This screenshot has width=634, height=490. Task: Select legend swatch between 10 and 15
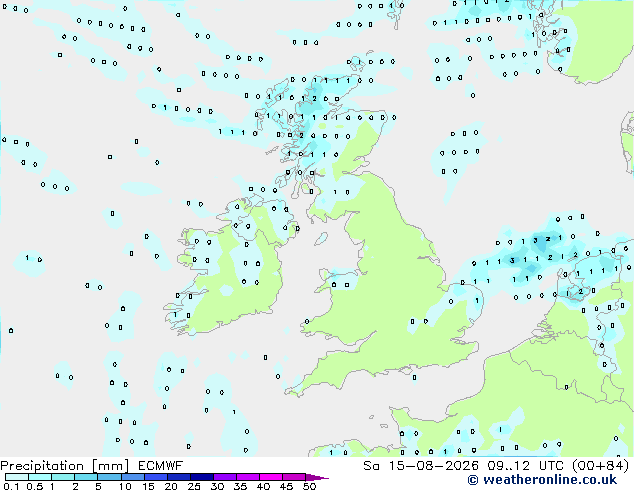pos(133,477)
